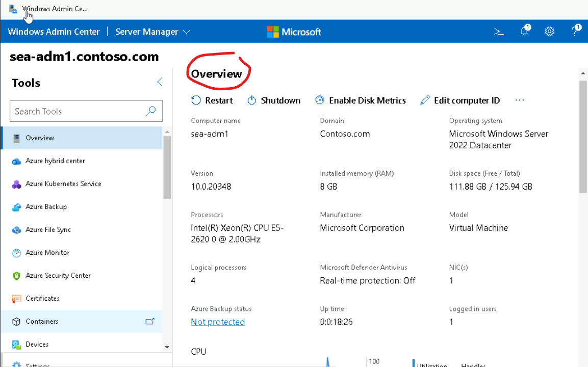The height and width of the screenshot is (367, 588).
Task: Click the Azure File Sync icon
Action: [x=16, y=230]
